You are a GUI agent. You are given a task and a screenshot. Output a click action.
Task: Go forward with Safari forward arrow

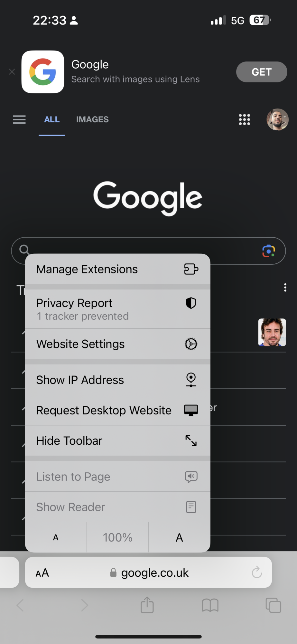pyautogui.click(x=84, y=605)
